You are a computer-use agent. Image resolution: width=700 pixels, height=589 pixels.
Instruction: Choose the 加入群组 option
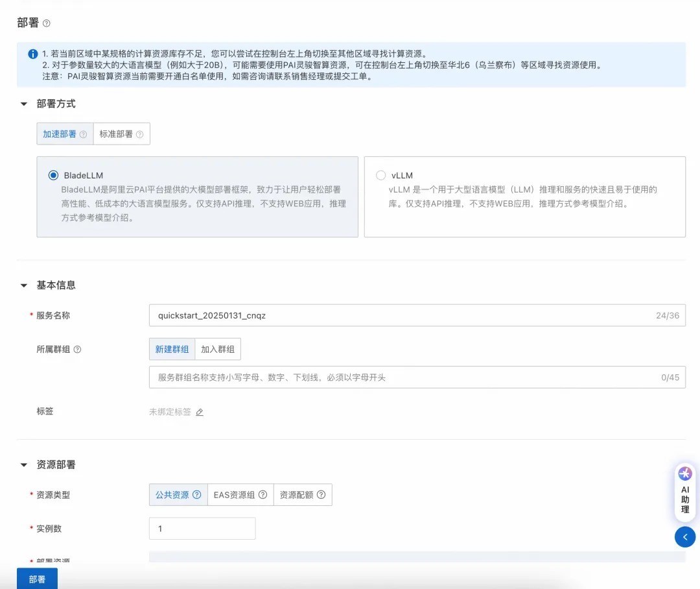[218, 349]
